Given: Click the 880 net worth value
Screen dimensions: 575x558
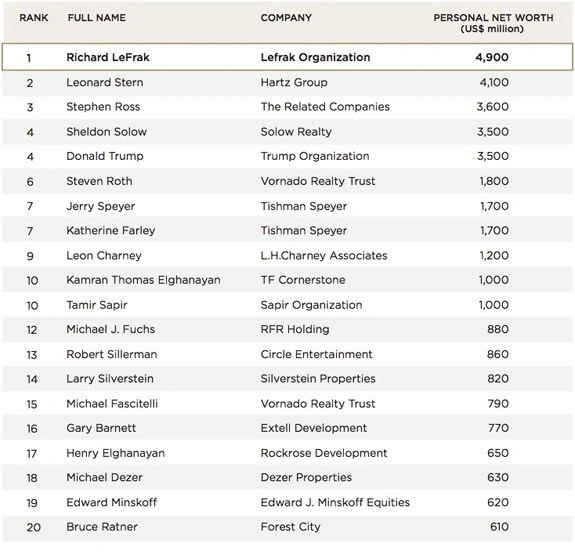Looking at the screenshot, I should pyautogui.click(x=498, y=329).
